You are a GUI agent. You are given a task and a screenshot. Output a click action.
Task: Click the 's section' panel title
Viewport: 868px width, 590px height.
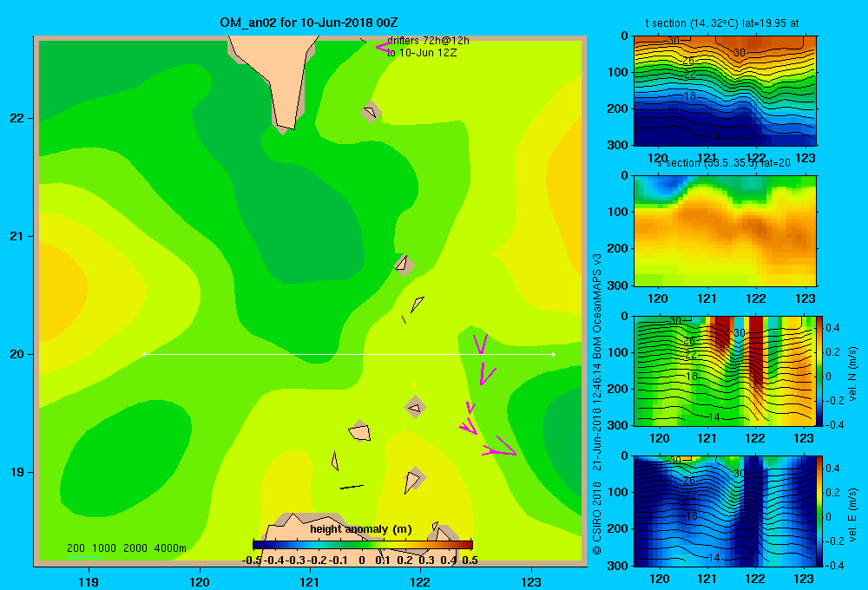tap(723, 163)
